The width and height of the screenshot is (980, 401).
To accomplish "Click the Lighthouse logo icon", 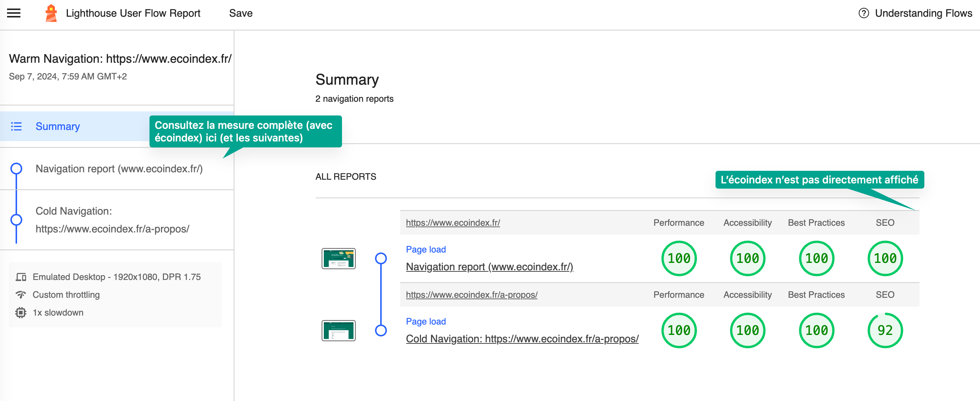I will tap(51, 13).
